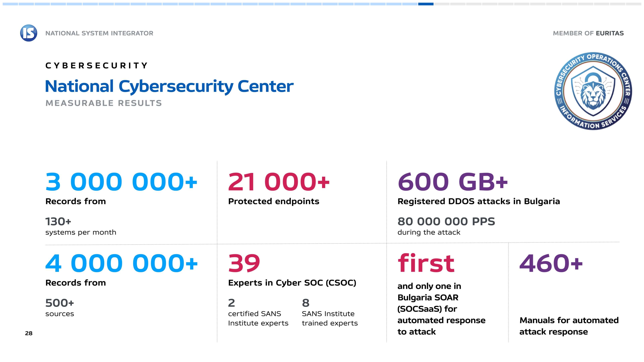
Task: Select the highlighted dark blue progress segment
Action: coord(426,4)
